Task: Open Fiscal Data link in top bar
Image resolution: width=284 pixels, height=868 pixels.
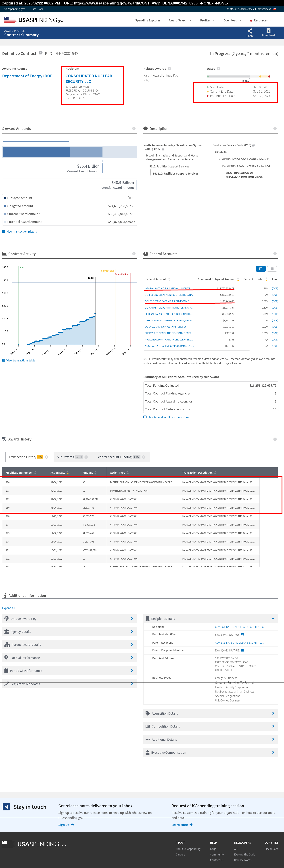Action: [37, 9]
